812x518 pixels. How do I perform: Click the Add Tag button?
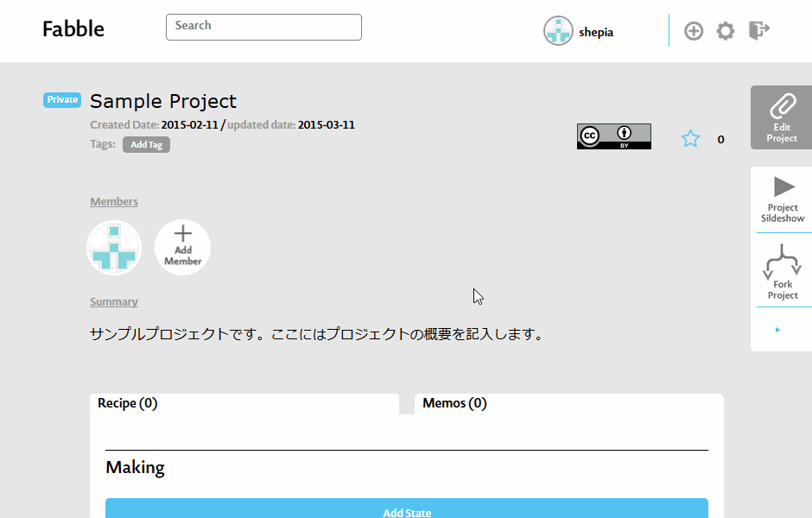point(146,145)
